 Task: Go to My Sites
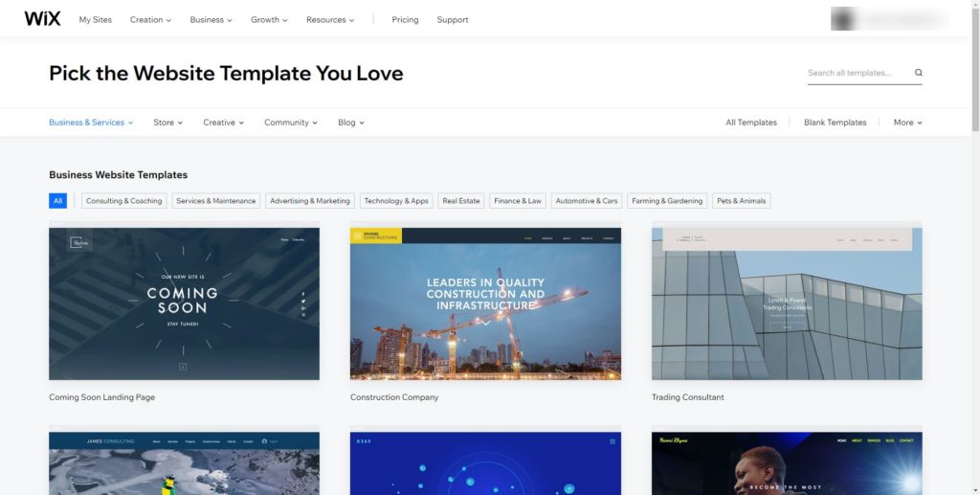pos(95,20)
